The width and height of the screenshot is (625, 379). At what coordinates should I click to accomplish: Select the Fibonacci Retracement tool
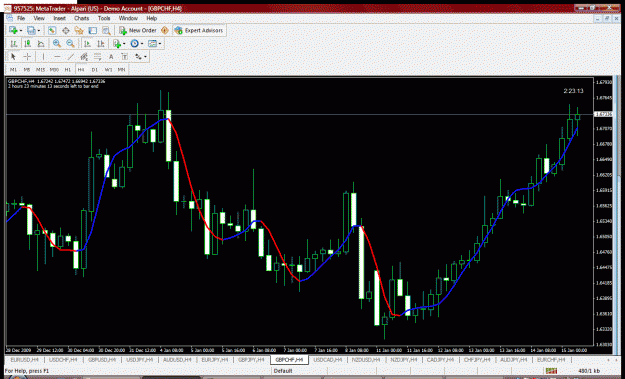(98, 57)
